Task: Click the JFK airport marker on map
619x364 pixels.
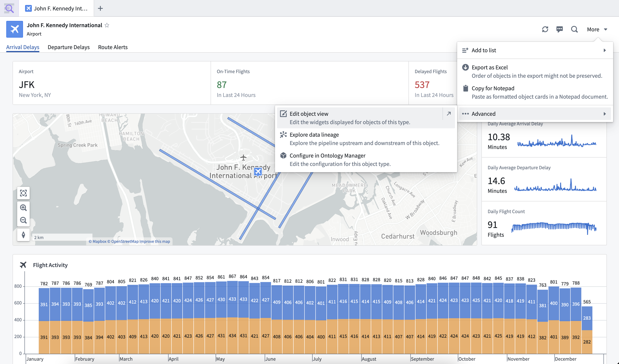Action: click(258, 172)
